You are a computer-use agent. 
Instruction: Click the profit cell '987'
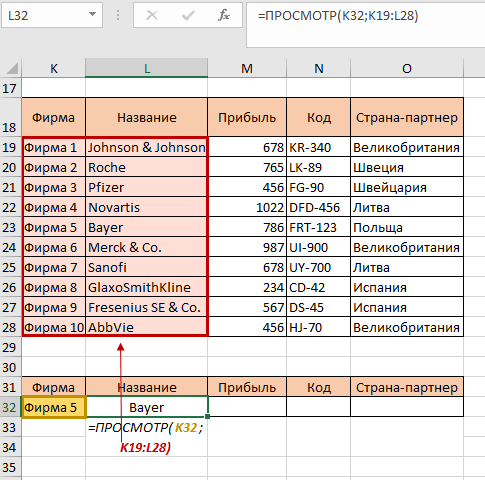[247, 247]
